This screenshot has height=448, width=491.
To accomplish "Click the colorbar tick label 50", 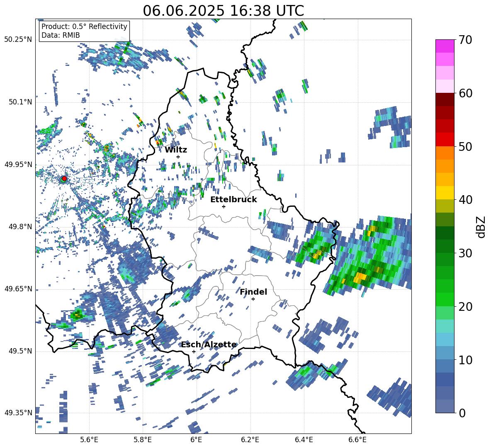I will pyautogui.click(x=465, y=147).
